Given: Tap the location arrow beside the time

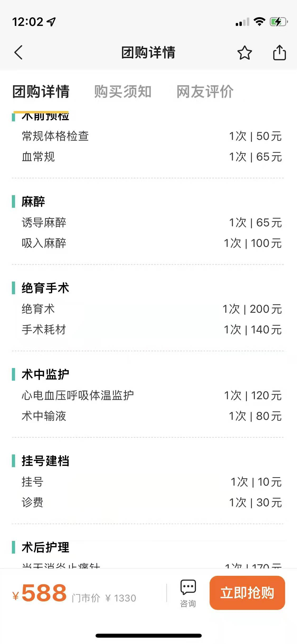Looking at the screenshot, I should 51,22.
